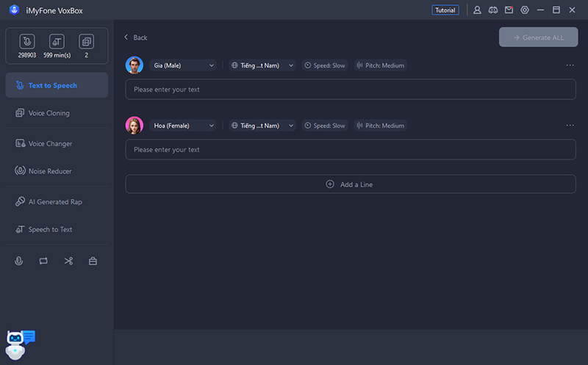Focus the text field under Hoa (Female)
Viewport: 588px width, 365px height.
tap(351, 150)
